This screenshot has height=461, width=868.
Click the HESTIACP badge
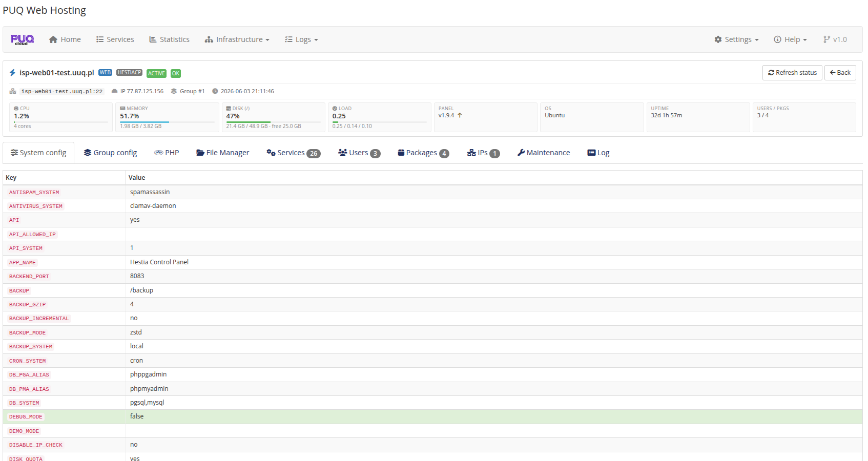tap(129, 73)
